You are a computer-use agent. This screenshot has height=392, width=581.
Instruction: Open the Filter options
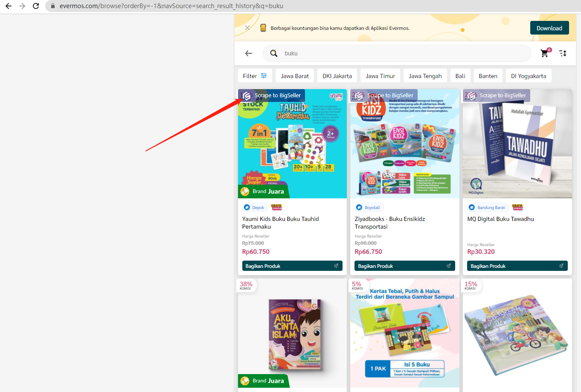click(x=255, y=76)
